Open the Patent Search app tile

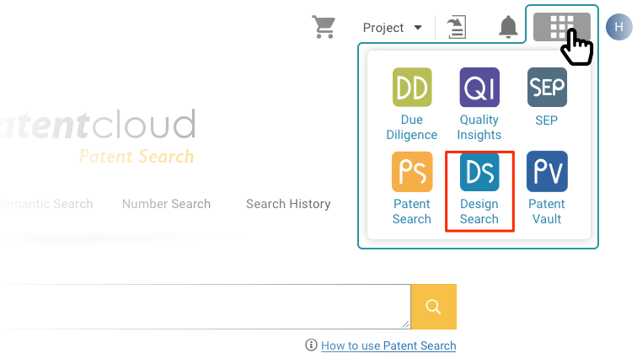[412, 189]
